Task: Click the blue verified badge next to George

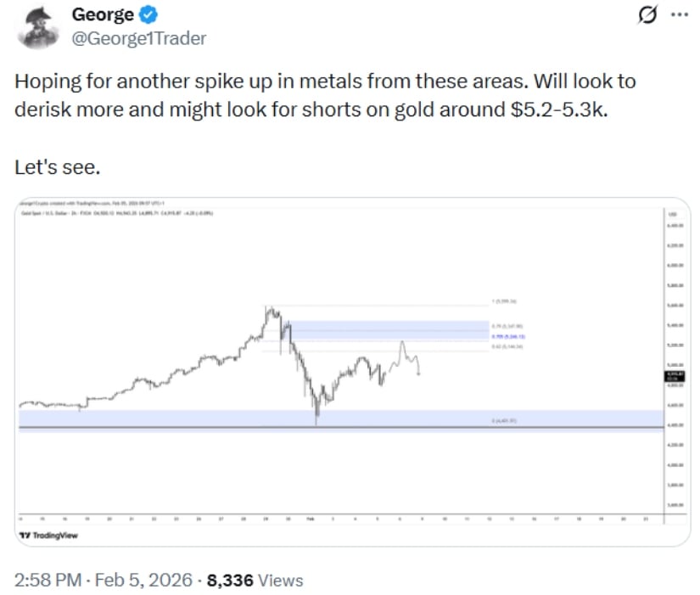Action: (143, 15)
